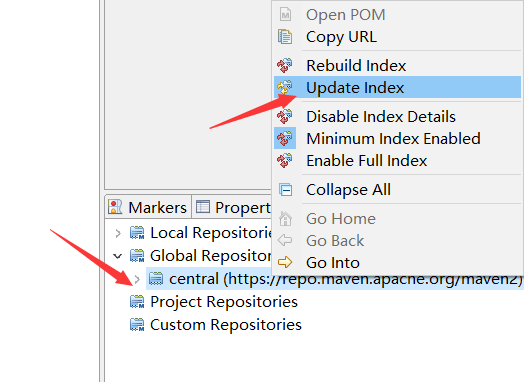Choose Update Index from context menu
The width and height of the screenshot is (524, 382).
(397, 87)
